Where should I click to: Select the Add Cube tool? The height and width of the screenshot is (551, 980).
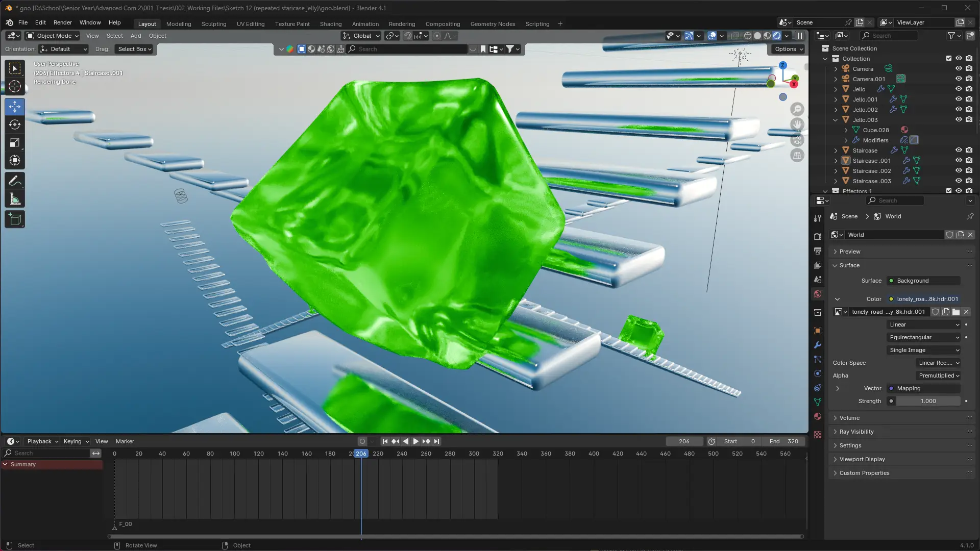[15, 219]
